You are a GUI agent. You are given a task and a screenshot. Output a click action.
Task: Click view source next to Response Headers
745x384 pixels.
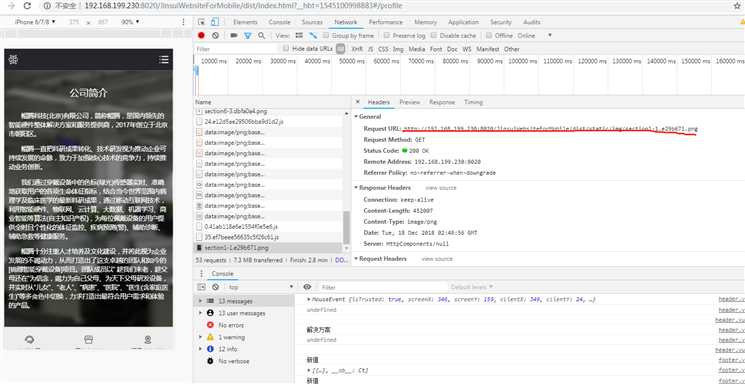[x=440, y=188]
